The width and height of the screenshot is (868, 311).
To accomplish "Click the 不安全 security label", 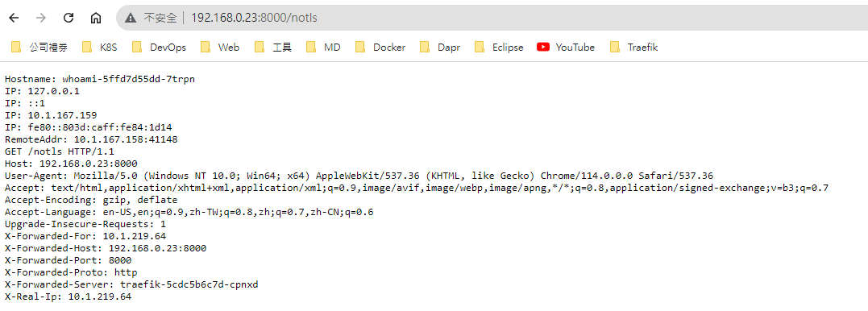I will click(160, 18).
